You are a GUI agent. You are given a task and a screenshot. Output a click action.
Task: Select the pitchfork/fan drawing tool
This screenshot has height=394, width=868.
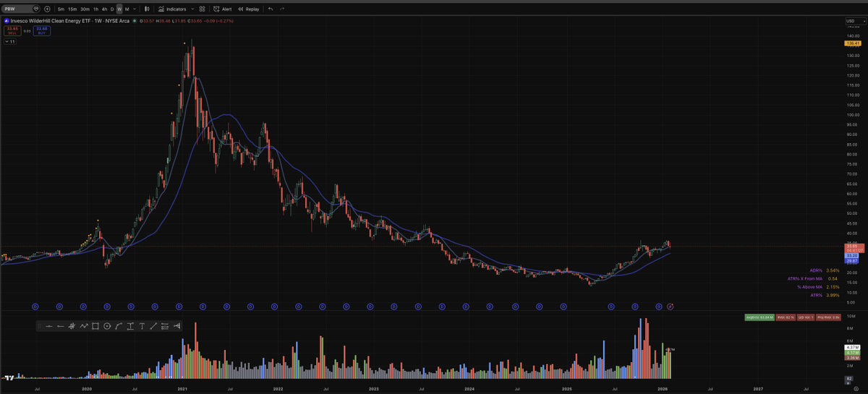coord(72,326)
